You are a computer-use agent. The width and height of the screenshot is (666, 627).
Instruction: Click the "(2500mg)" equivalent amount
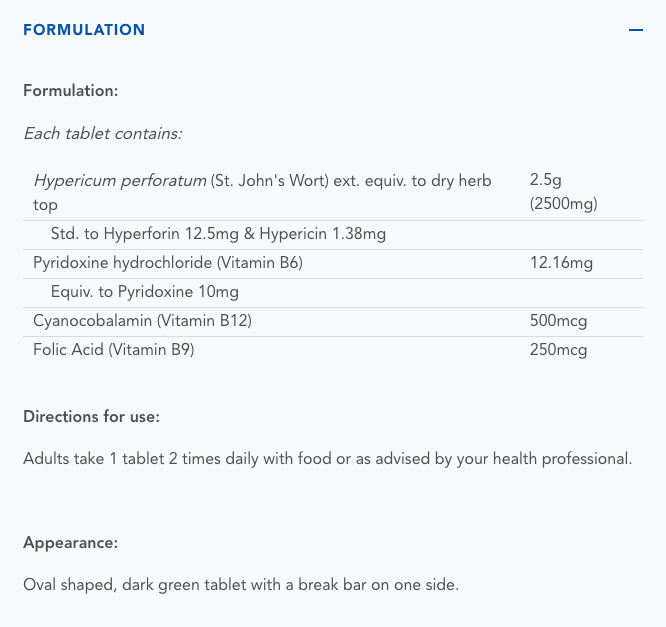point(564,204)
